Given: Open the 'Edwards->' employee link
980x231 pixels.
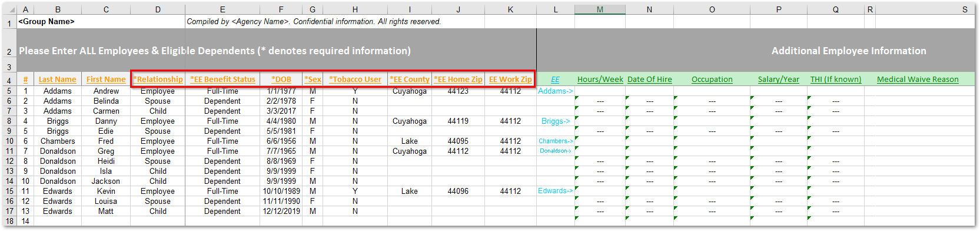Looking at the screenshot, I should [x=555, y=191].
